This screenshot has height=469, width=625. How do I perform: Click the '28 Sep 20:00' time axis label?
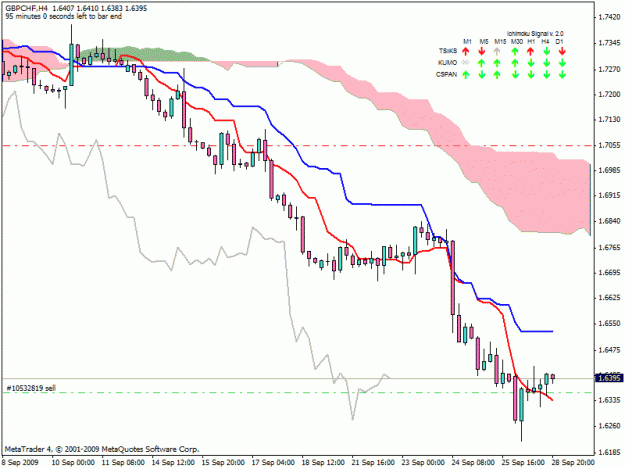click(x=573, y=462)
